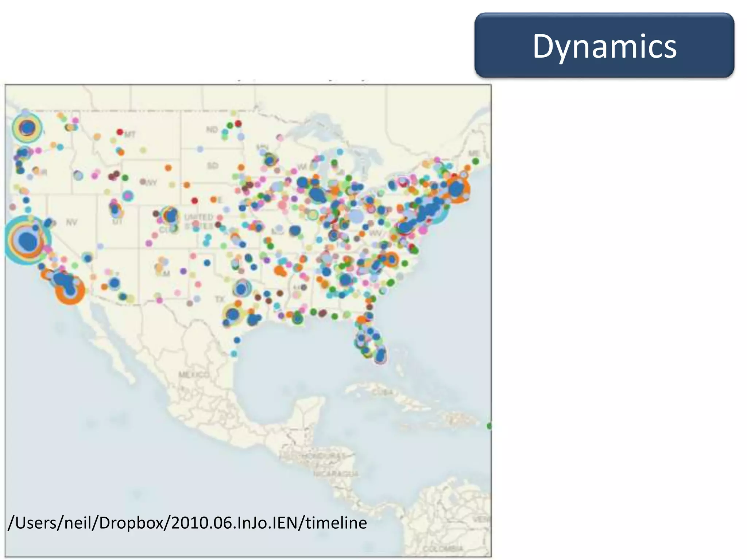747x560 pixels.
Task: Select the Miami bubble at Florida's tip
Action: [380, 355]
